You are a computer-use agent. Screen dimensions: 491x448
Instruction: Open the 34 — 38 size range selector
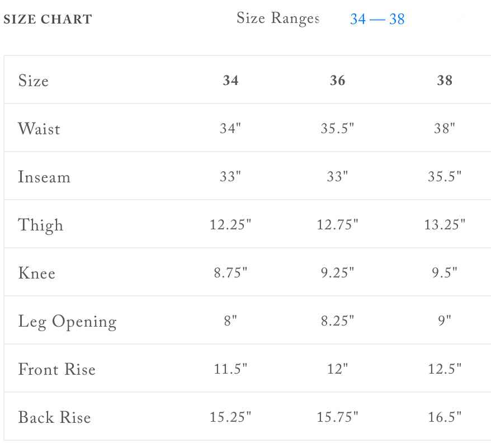click(x=377, y=19)
